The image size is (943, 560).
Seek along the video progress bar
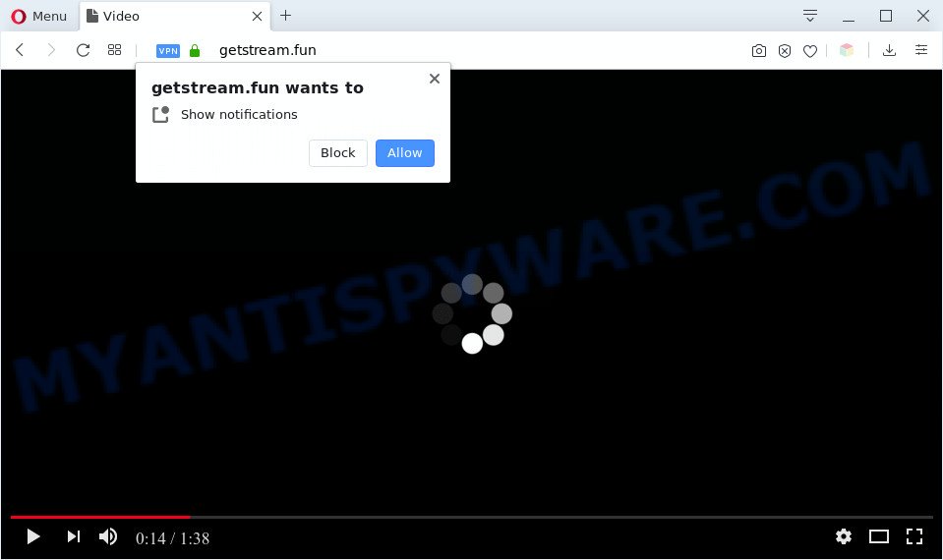pyautogui.click(x=472, y=517)
